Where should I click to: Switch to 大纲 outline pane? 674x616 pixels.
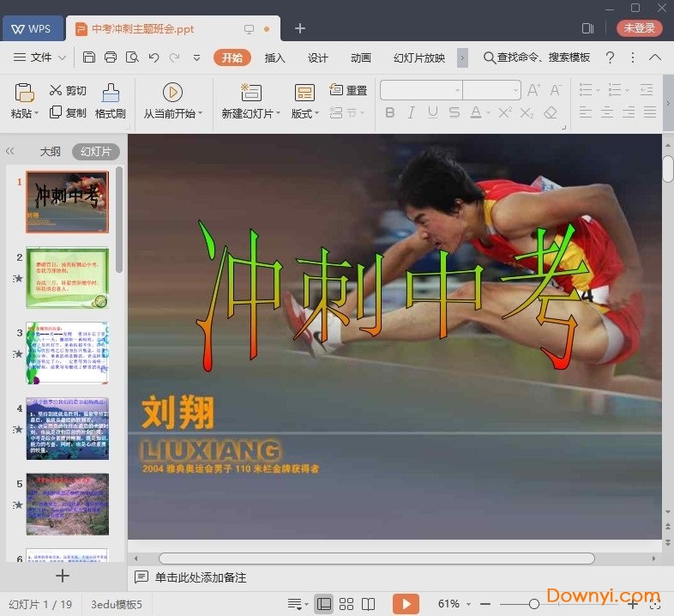(x=51, y=151)
